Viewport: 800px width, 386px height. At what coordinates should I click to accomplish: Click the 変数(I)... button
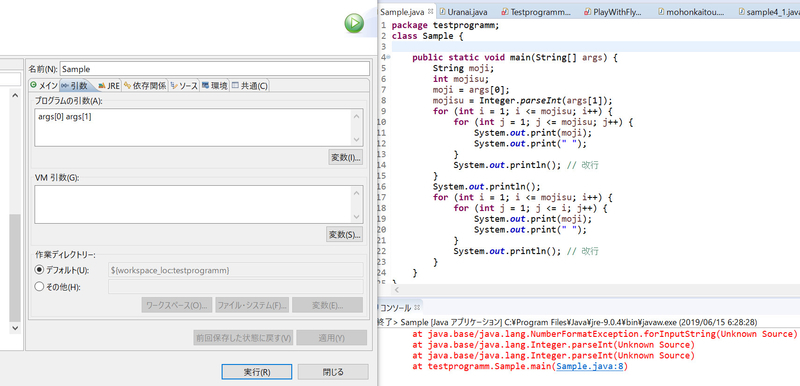tap(345, 158)
